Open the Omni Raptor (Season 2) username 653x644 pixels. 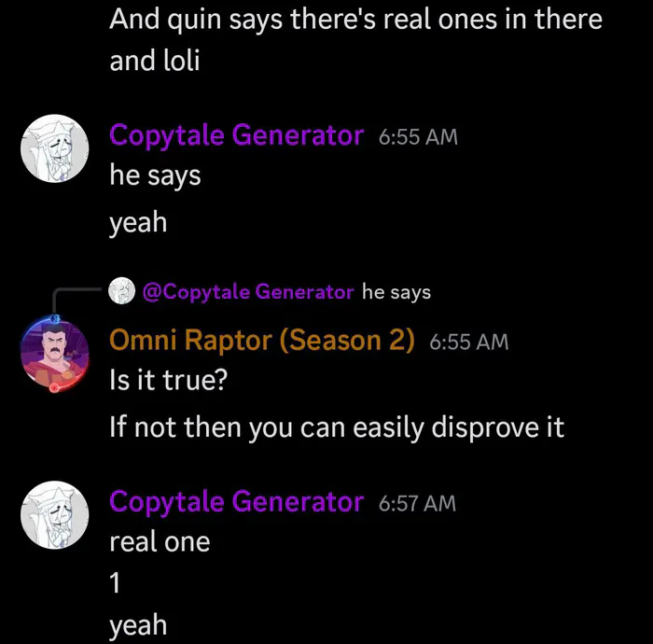point(262,341)
